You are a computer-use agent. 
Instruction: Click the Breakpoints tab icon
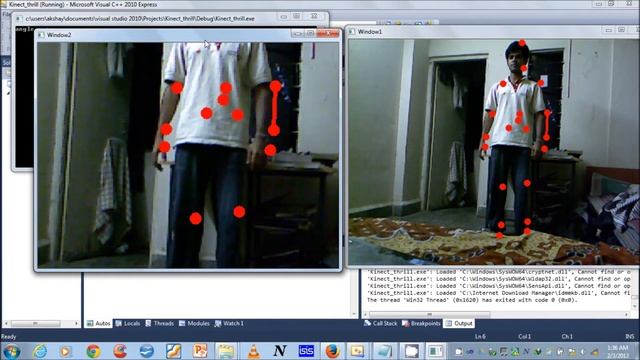[405, 323]
